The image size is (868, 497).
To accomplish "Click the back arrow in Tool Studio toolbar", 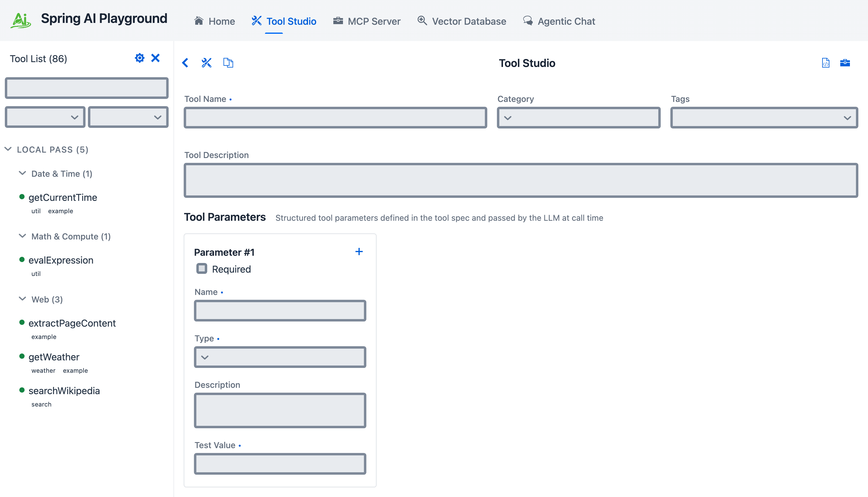I will coord(185,63).
